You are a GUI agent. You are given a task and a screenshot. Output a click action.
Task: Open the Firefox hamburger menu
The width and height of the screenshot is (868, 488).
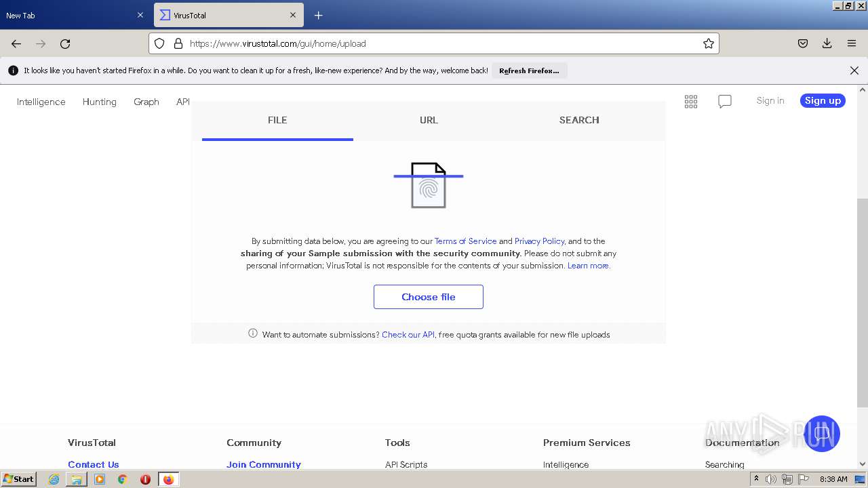pos(852,43)
